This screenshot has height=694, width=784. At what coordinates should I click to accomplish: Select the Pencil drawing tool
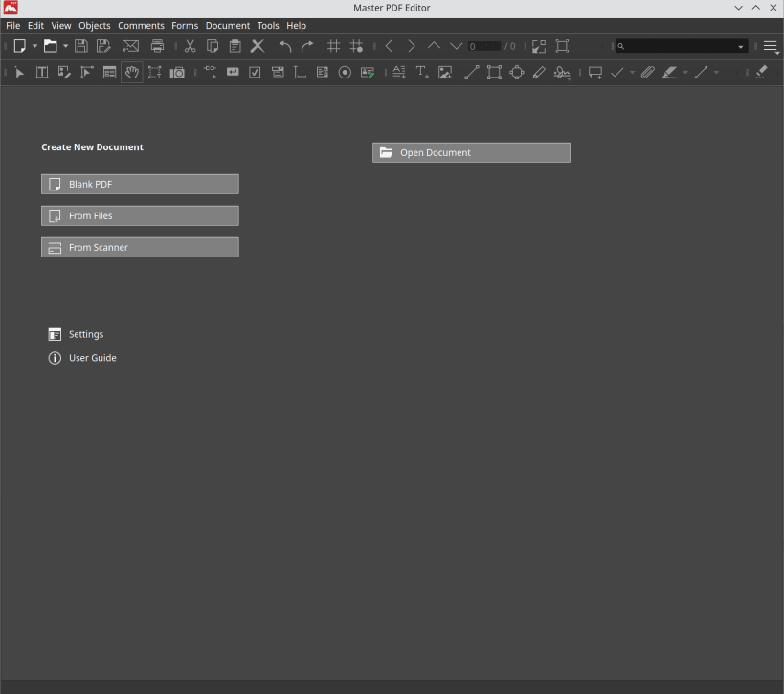coord(539,73)
